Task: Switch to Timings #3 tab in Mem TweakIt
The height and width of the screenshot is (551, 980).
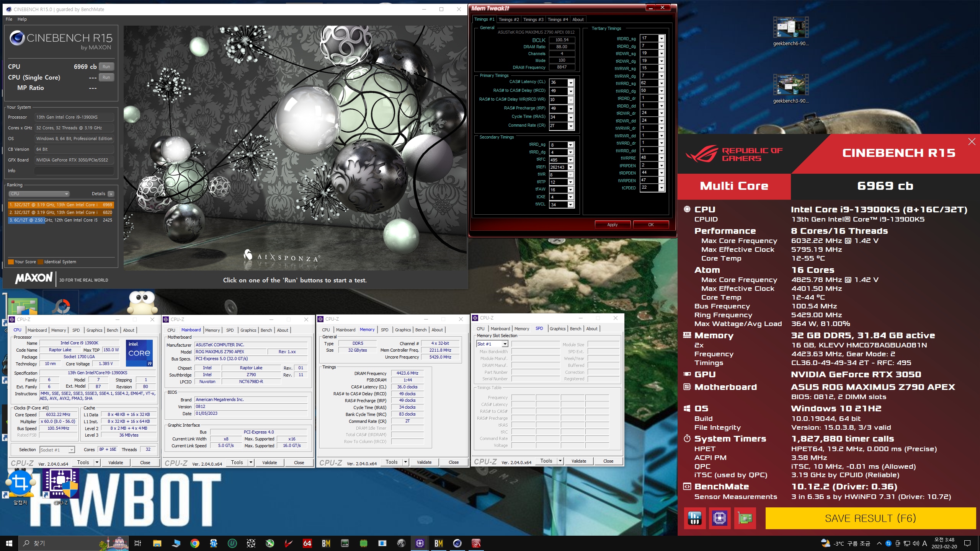Action: pyautogui.click(x=533, y=20)
